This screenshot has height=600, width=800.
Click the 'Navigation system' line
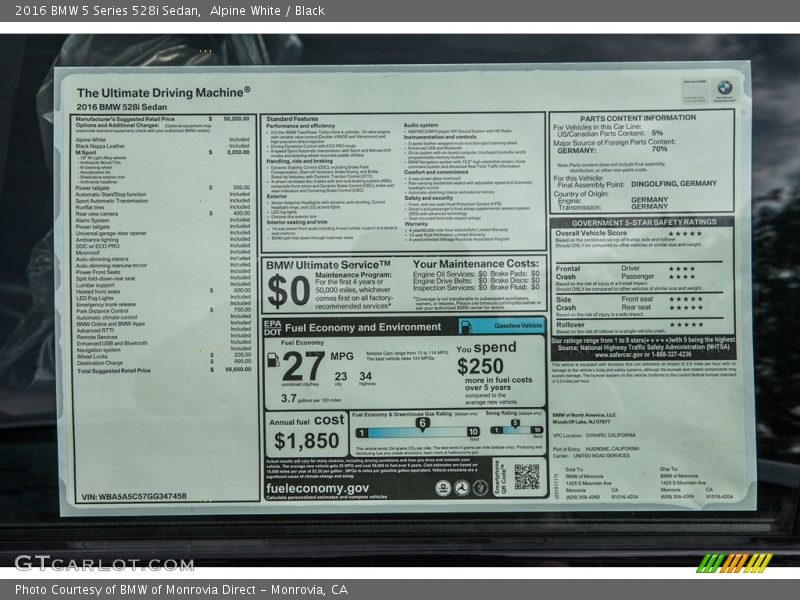point(98,350)
